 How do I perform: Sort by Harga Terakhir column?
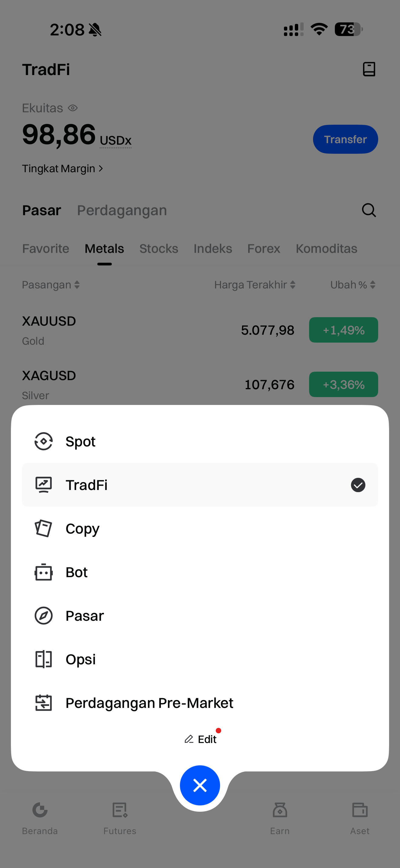255,285
